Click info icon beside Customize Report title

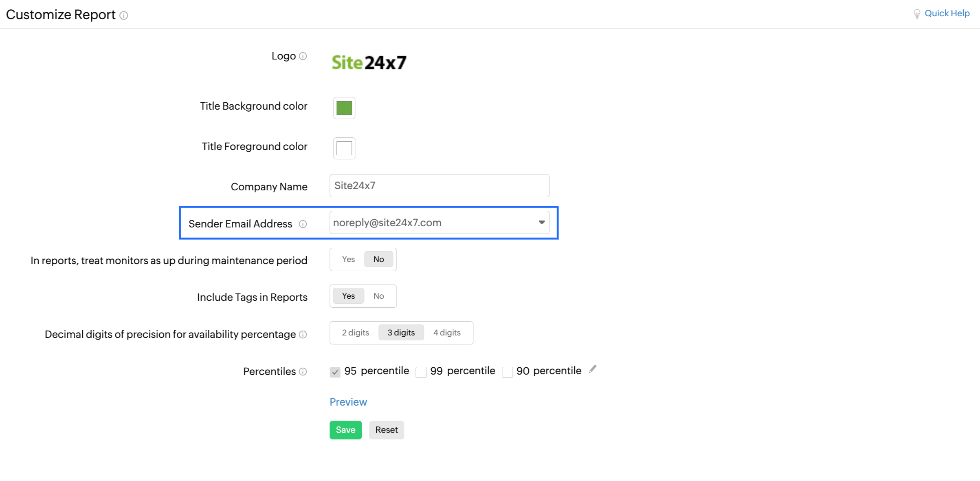click(x=124, y=15)
